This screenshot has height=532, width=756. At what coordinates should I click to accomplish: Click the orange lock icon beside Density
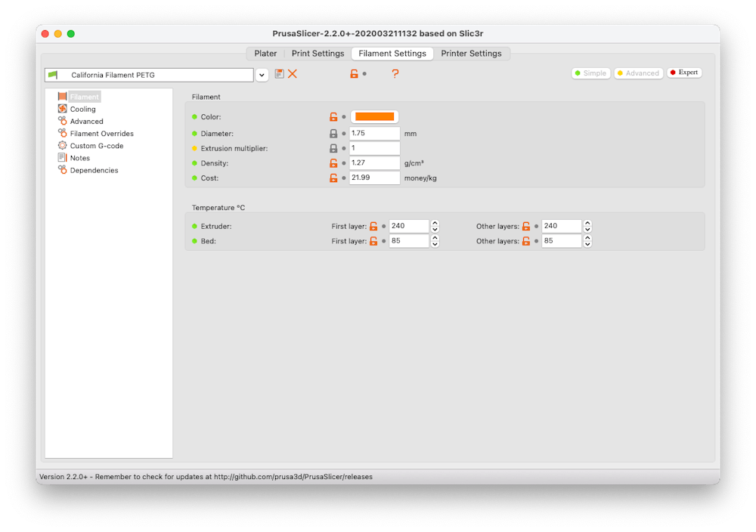pyautogui.click(x=333, y=163)
